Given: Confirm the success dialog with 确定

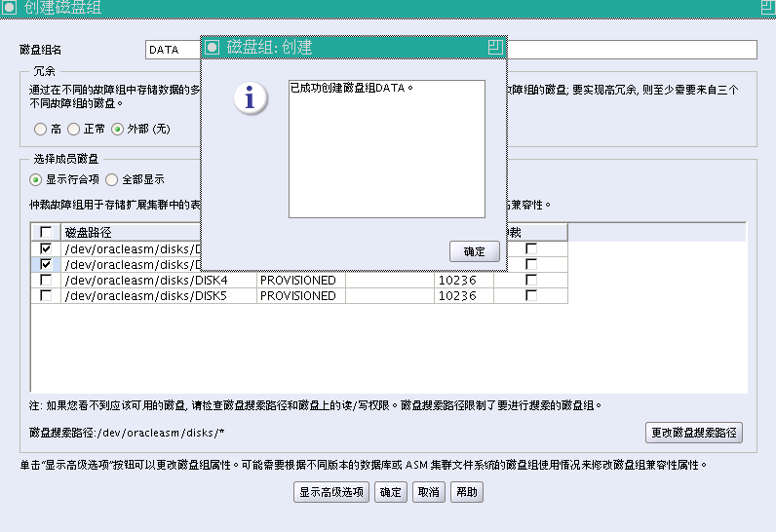Looking at the screenshot, I should (474, 251).
